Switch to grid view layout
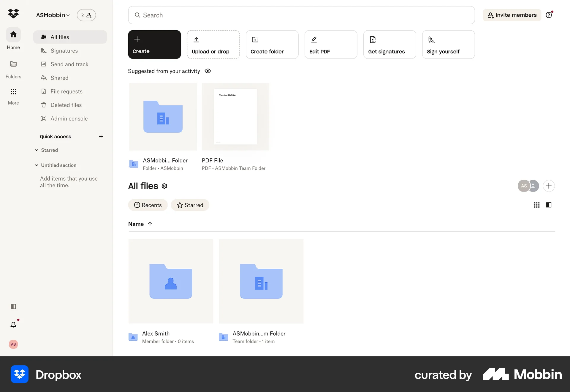570x392 pixels. [536, 205]
